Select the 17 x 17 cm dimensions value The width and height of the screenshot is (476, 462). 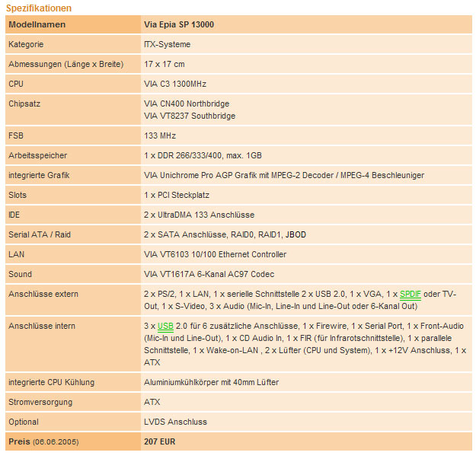[164, 65]
